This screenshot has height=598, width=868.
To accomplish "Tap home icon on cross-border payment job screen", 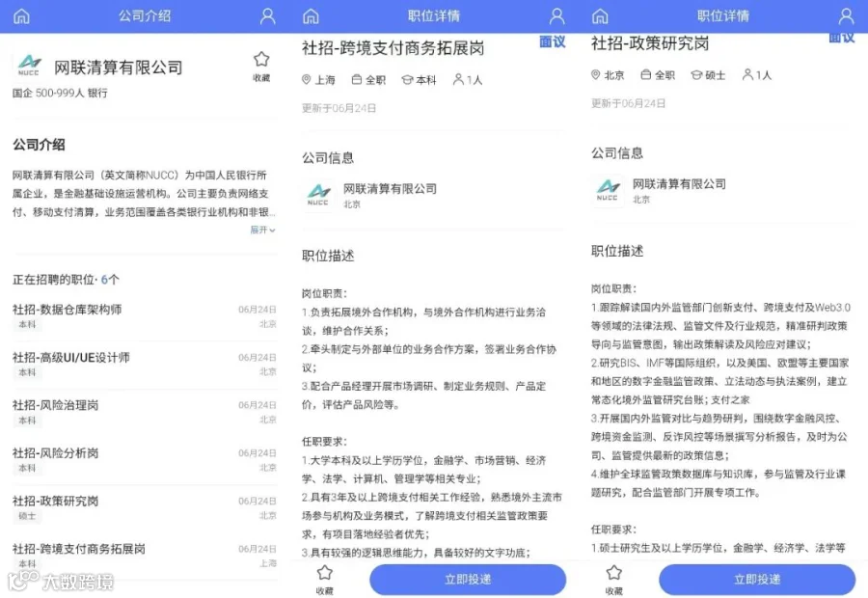I will click(x=312, y=16).
